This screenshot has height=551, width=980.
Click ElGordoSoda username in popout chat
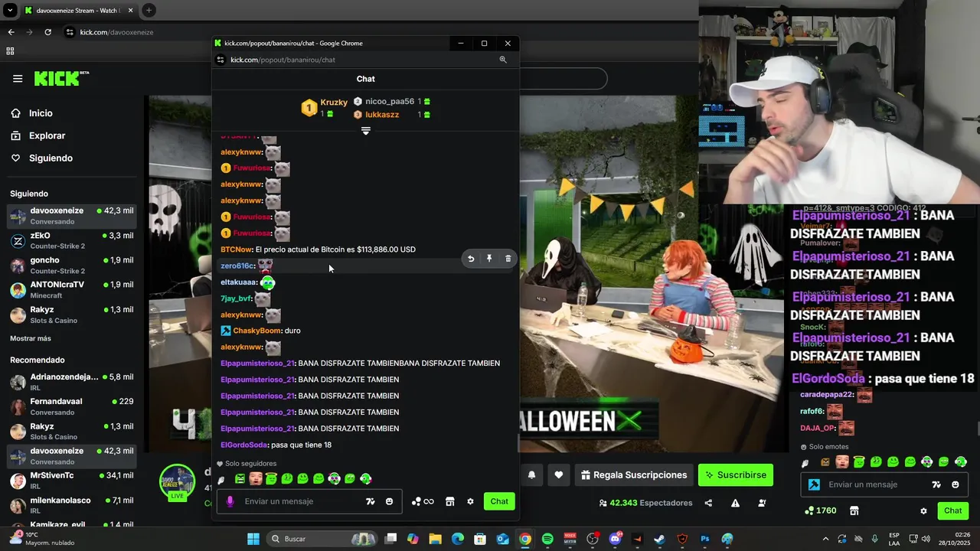[243, 445]
